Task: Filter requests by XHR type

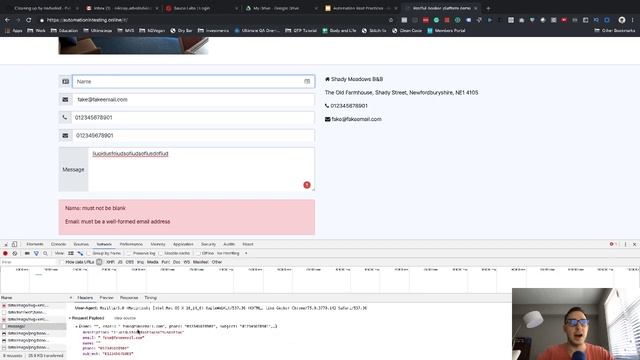Action: [x=110, y=262]
